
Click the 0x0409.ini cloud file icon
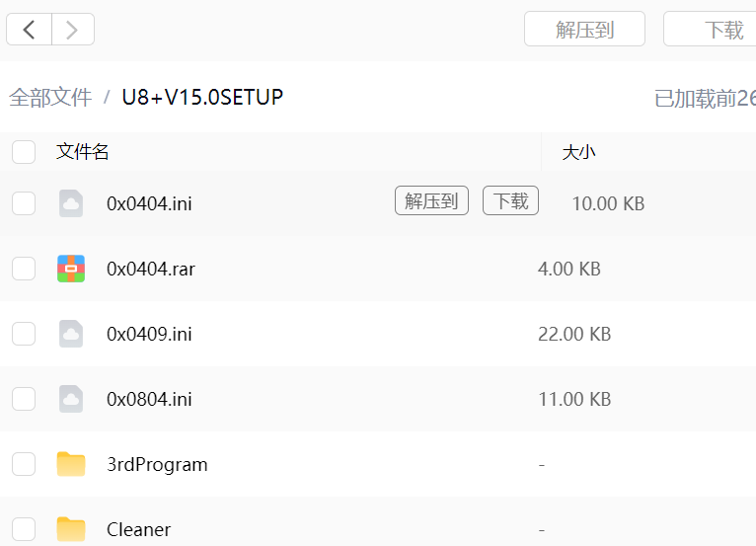[x=71, y=334]
